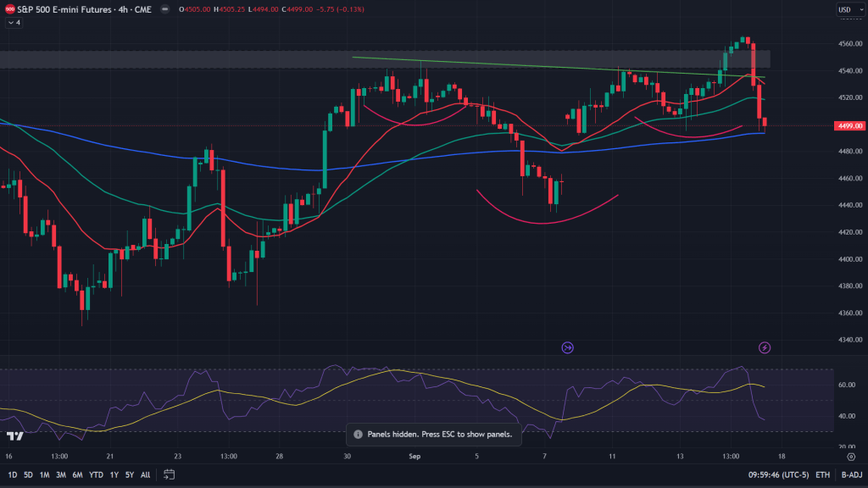The height and width of the screenshot is (488, 868).
Task: Click the red 4499.00 current price label
Action: (849, 125)
